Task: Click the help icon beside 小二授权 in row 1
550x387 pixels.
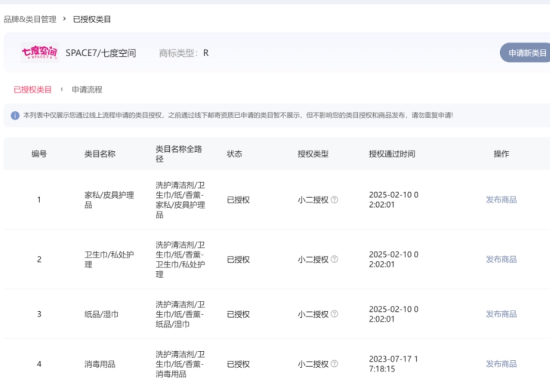Action: coord(335,200)
